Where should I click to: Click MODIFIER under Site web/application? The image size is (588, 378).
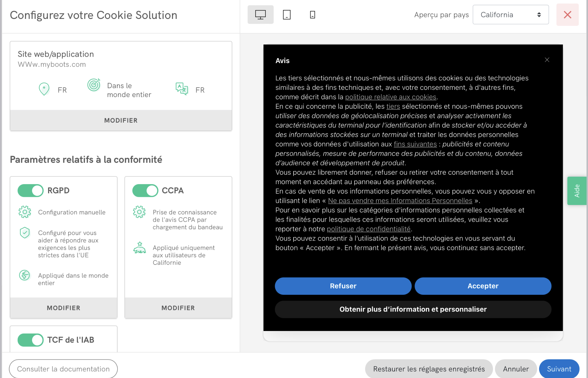[x=121, y=120]
